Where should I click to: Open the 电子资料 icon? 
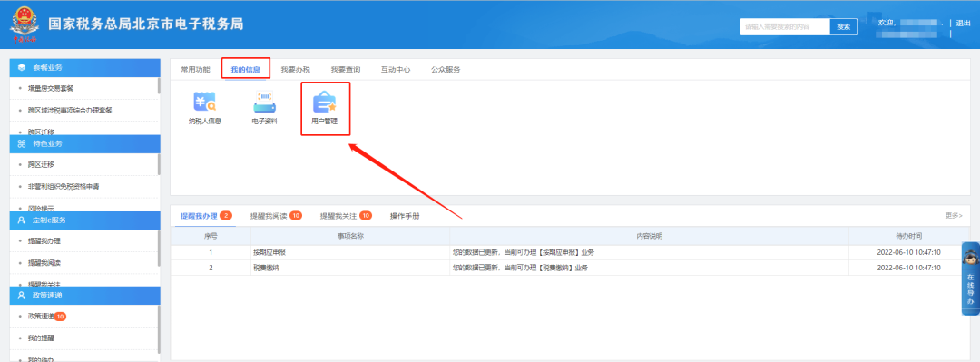tap(264, 108)
